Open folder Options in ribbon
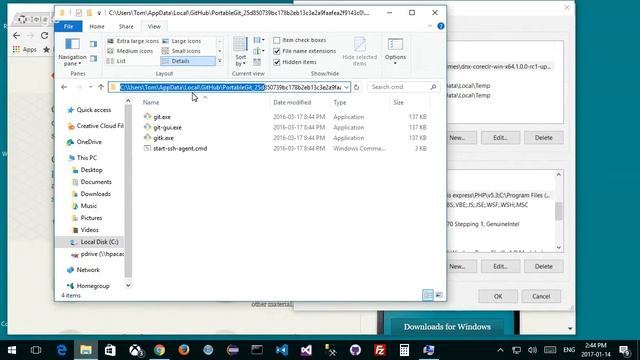 click(x=395, y=51)
